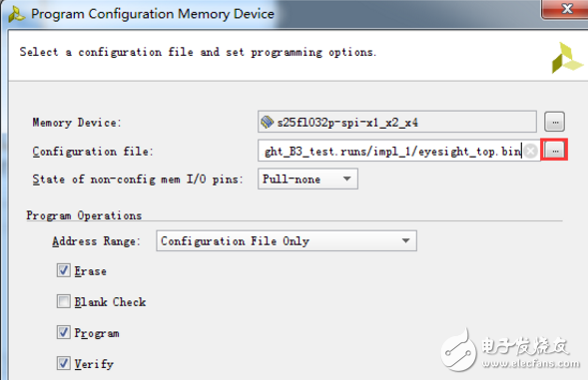Disable the Verify checkbox

pyautogui.click(x=63, y=363)
